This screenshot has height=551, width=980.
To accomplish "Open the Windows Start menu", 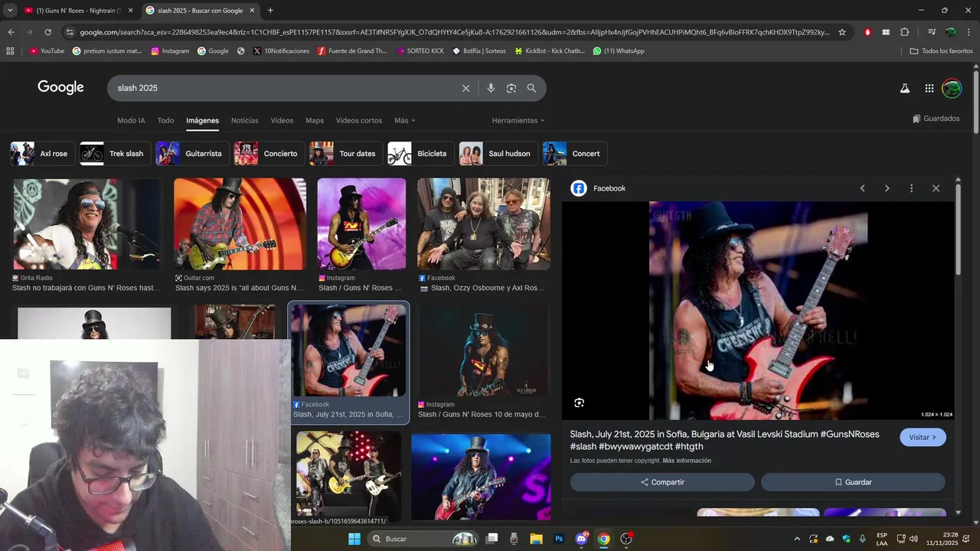I will [354, 539].
